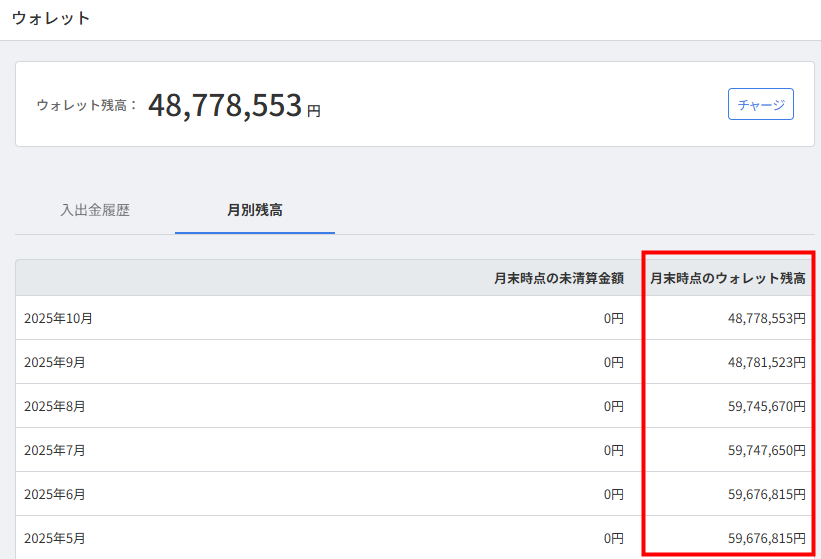Click the 0円 unsettled amount for 2025年8月
This screenshot has width=821, height=559.
[x=613, y=407]
